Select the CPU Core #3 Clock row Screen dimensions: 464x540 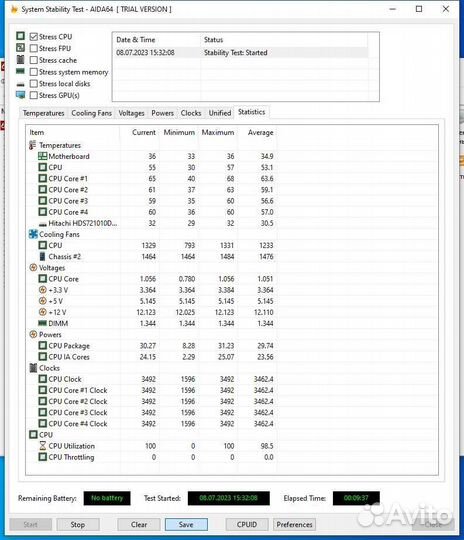point(152,413)
